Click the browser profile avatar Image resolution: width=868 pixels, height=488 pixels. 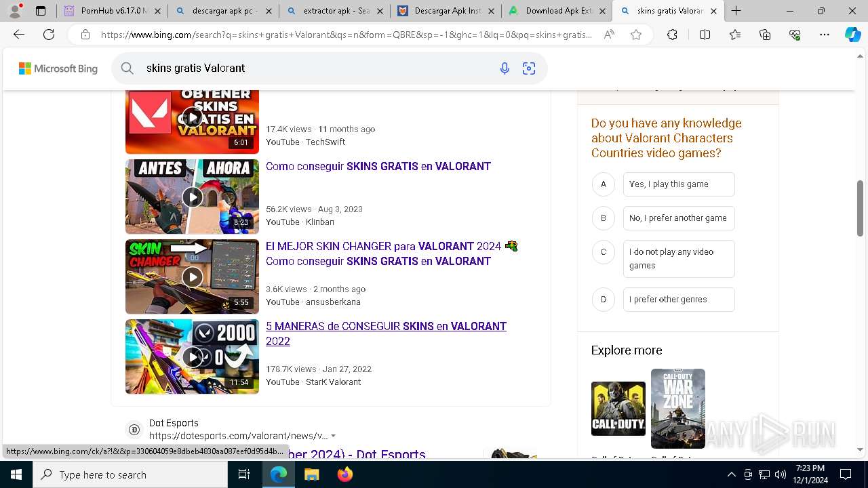pyautogui.click(x=15, y=11)
